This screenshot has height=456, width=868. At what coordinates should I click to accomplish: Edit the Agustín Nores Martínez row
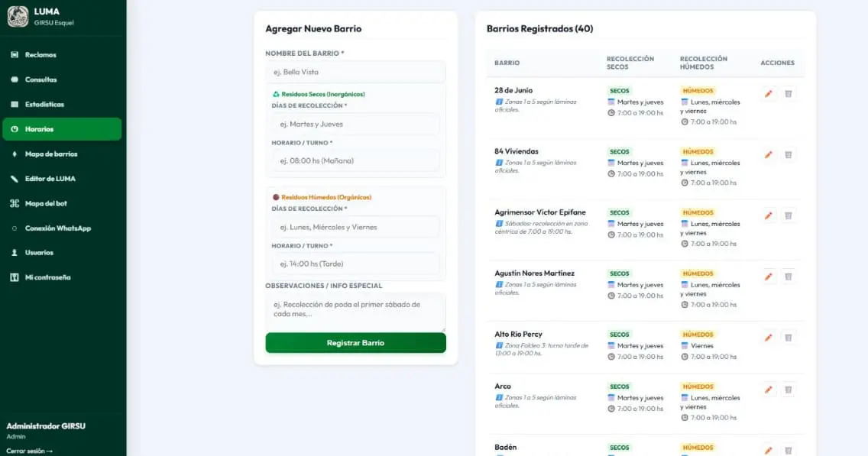(x=769, y=277)
